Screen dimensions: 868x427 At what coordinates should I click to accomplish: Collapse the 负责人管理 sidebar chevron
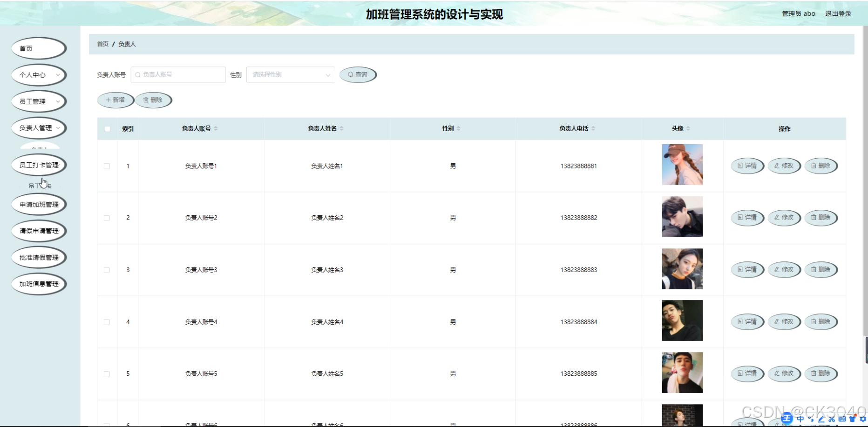coord(59,128)
